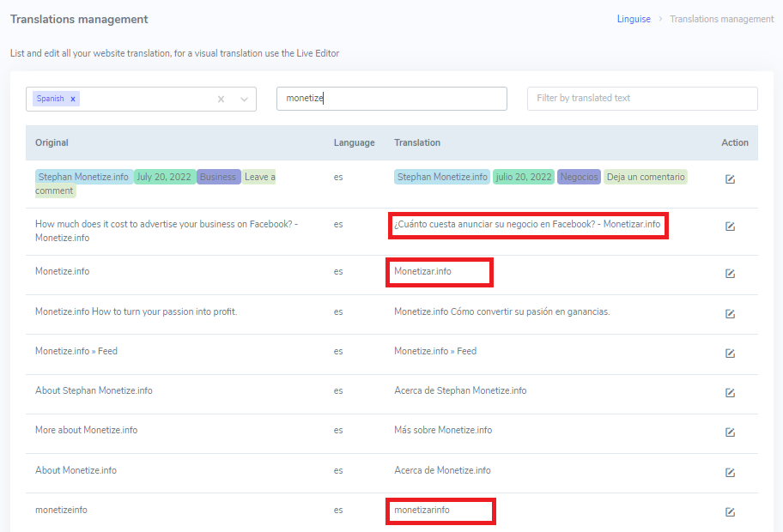The image size is (783, 532).
Task: Click the Filter by translated text field
Action: 642,99
